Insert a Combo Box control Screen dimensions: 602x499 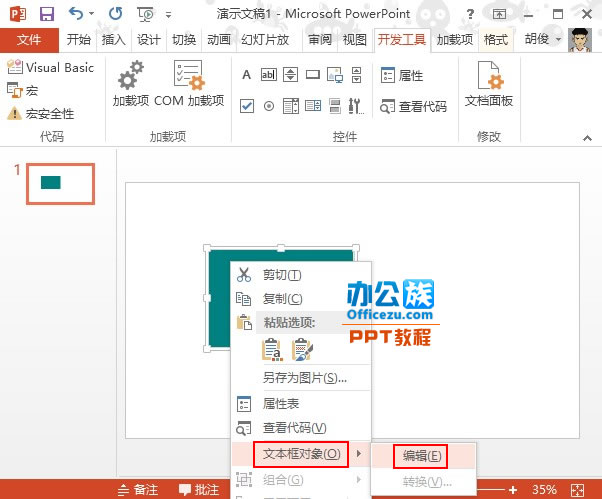(x=291, y=106)
